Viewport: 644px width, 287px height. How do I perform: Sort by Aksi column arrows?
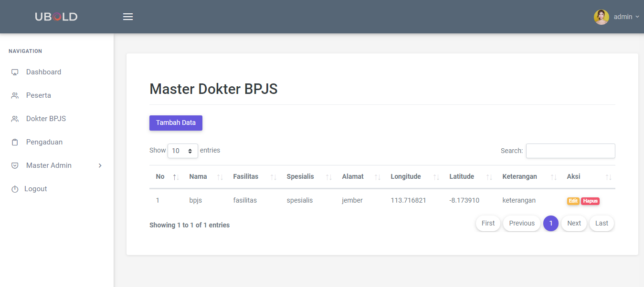tap(609, 177)
